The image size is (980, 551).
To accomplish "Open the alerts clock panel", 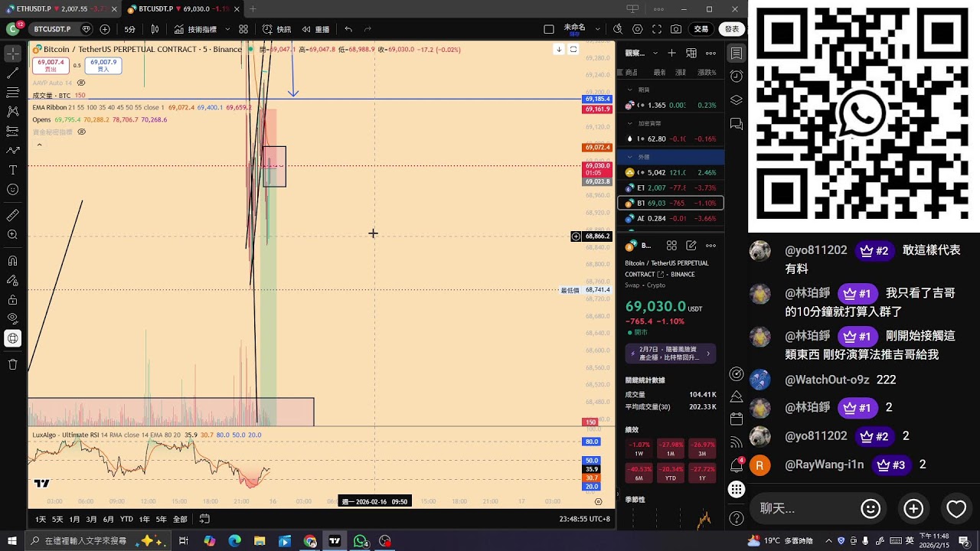I will point(737,77).
